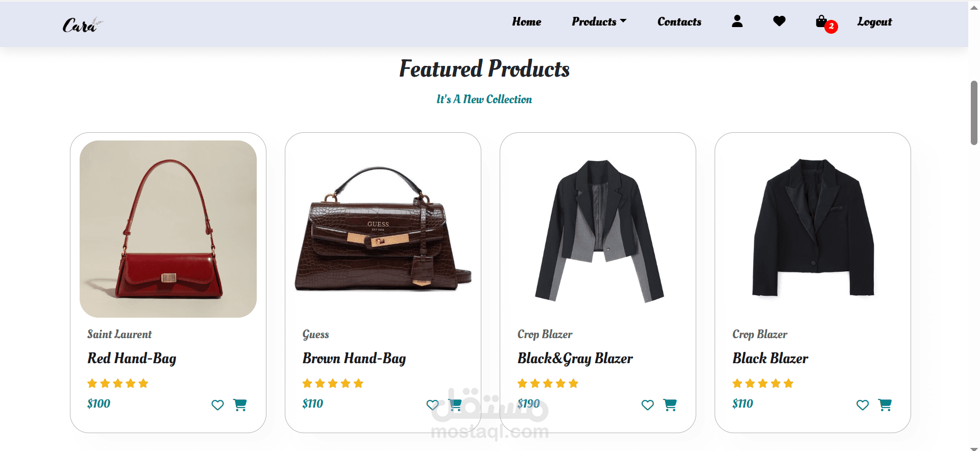Toggle wishlist heart on the Brown Hand-Bag
The width and height of the screenshot is (980, 451).
pos(432,405)
